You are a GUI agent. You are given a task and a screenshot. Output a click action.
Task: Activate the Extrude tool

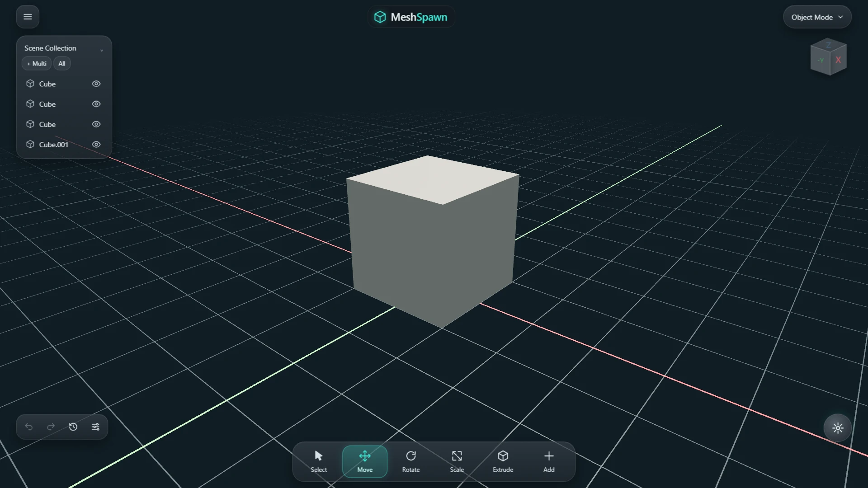(x=503, y=461)
